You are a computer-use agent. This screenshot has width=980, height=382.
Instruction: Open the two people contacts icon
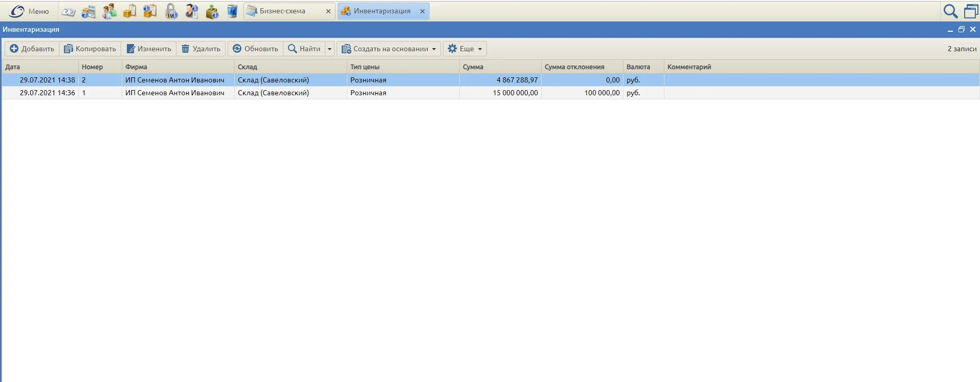(109, 11)
